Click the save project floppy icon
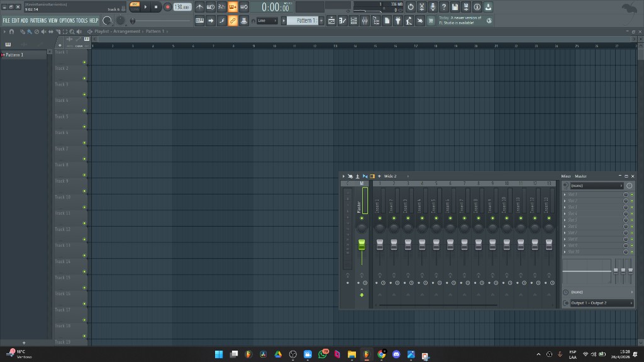This screenshot has width=644, height=362. (x=455, y=7)
